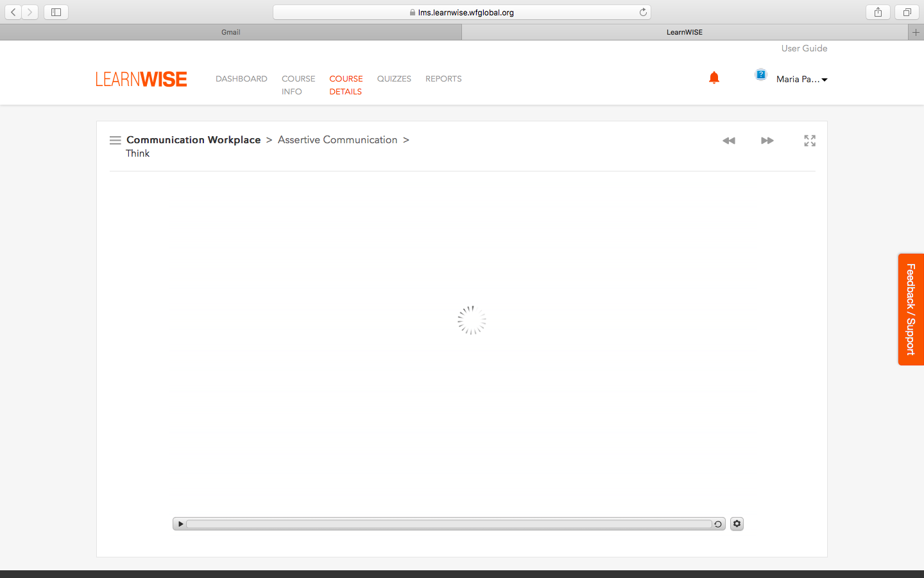924x578 pixels.
Task: Click the Communication Workplace breadcrumb
Action: point(193,139)
